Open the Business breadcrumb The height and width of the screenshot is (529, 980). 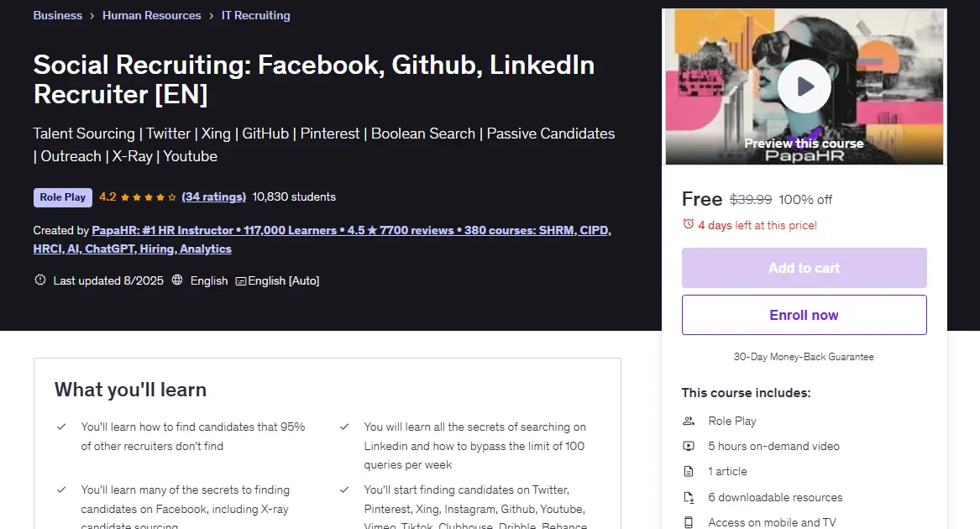pyautogui.click(x=57, y=15)
